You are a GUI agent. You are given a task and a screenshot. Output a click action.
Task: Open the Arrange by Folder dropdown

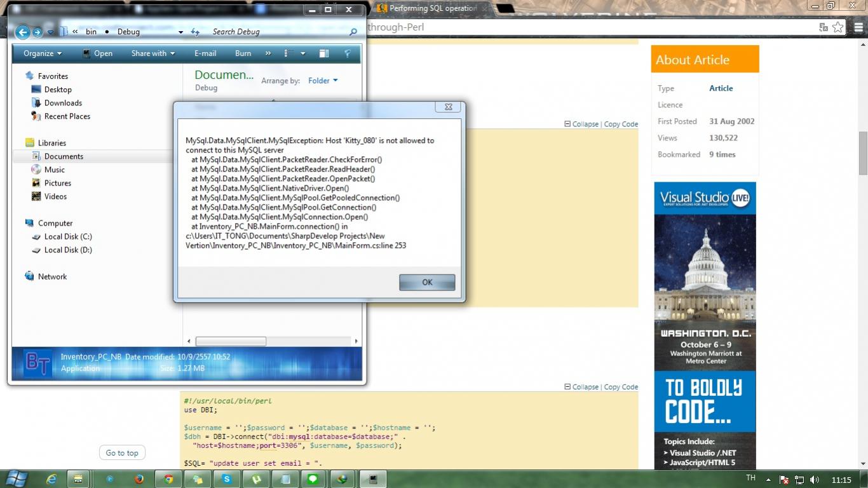click(323, 81)
